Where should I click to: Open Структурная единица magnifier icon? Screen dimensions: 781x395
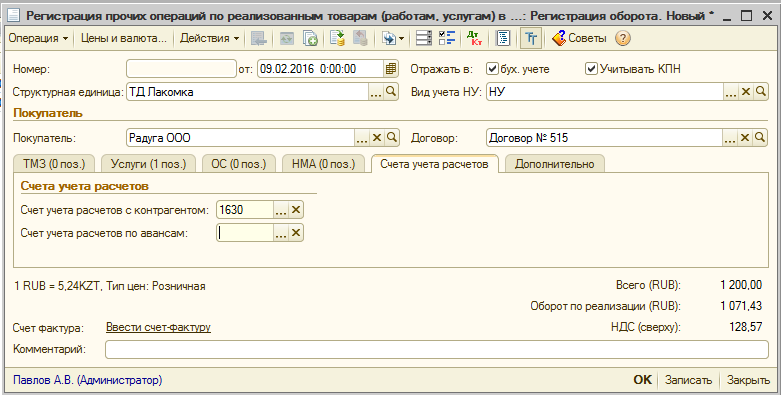coord(391,92)
